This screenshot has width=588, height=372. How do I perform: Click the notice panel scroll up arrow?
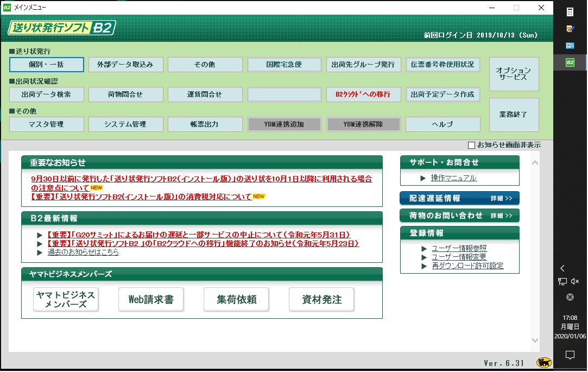coord(535,163)
